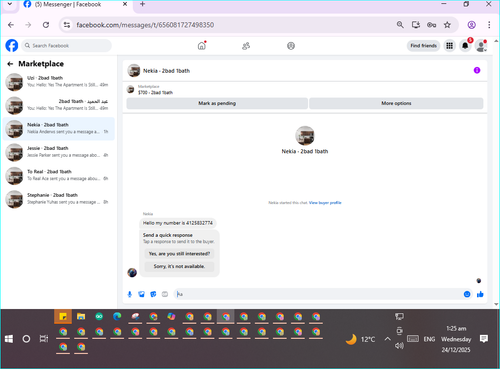500x369 pixels.
Task: Open the Friends icon in top navigation
Action: (x=246, y=46)
